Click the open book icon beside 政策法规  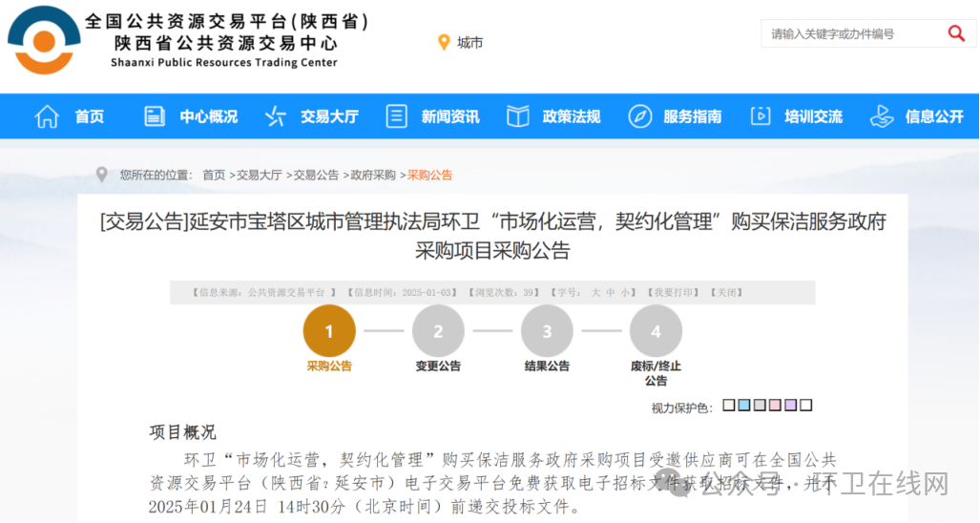(x=517, y=116)
